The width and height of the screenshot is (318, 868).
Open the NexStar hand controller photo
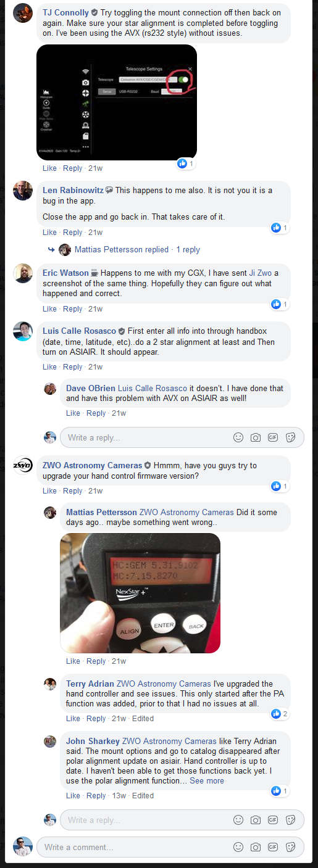(x=140, y=593)
